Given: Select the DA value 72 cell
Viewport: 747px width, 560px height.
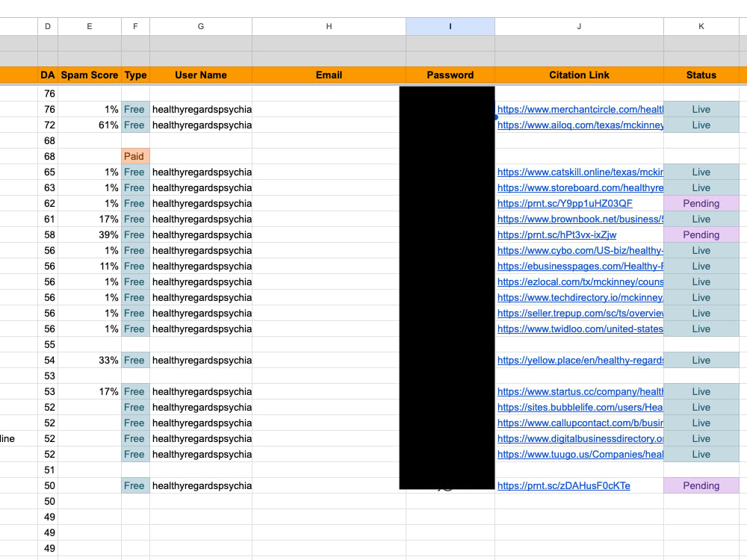Looking at the screenshot, I should pyautogui.click(x=48, y=125).
